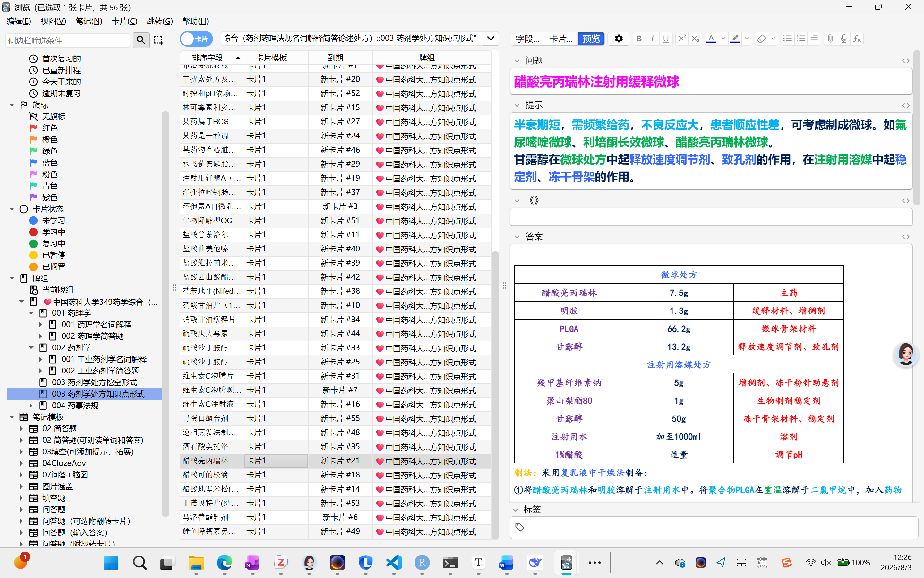Apply the blue text color button

(x=711, y=39)
